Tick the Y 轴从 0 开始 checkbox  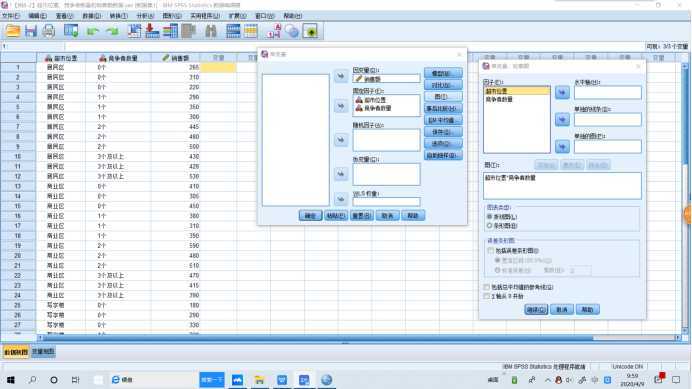pyautogui.click(x=487, y=296)
